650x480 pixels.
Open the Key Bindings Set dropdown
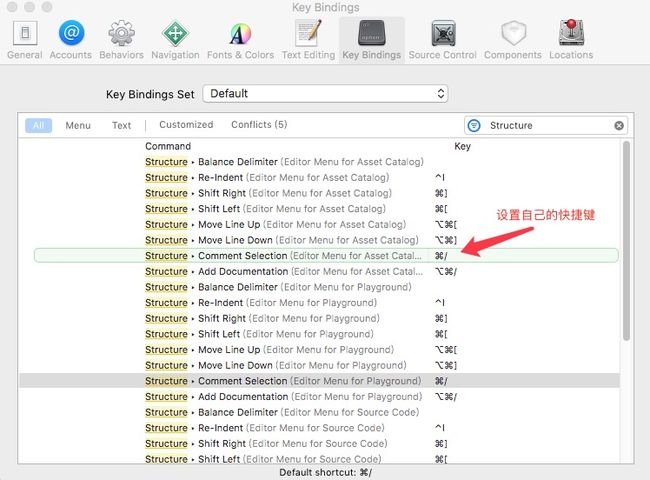(325, 94)
